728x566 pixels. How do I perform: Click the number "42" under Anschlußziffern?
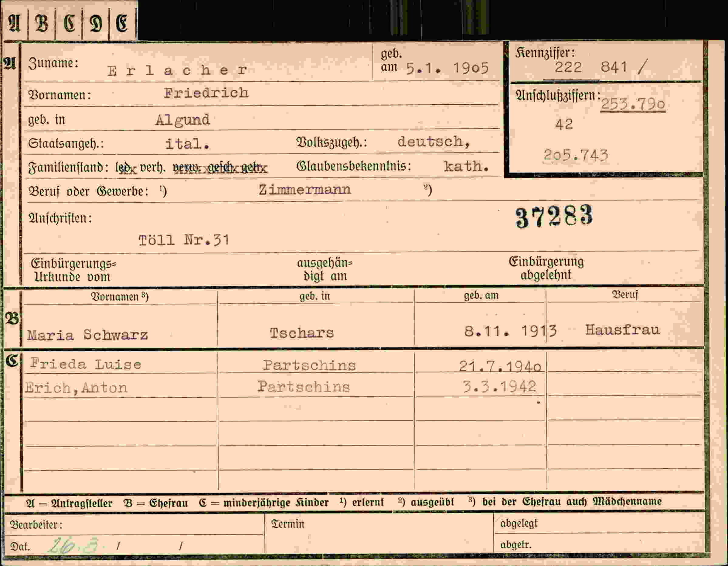coord(564,124)
